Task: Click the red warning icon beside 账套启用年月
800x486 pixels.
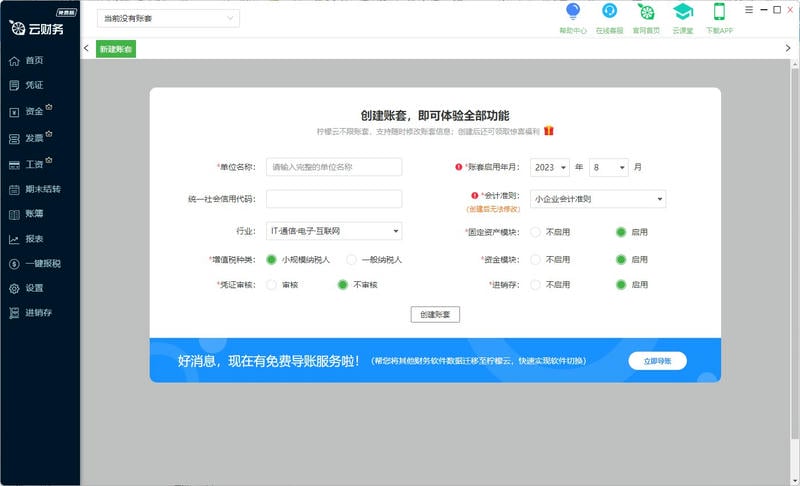Action: [x=458, y=167]
